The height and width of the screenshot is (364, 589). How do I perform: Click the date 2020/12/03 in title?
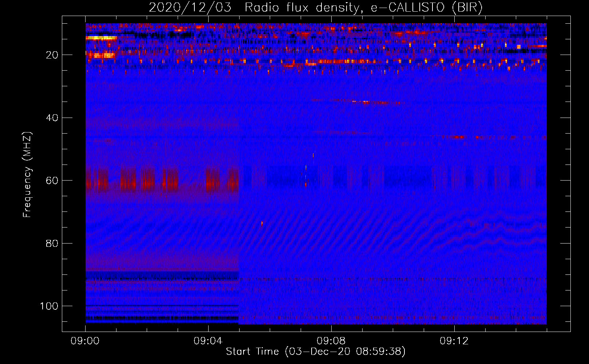pyautogui.click(x=190, y=7)
